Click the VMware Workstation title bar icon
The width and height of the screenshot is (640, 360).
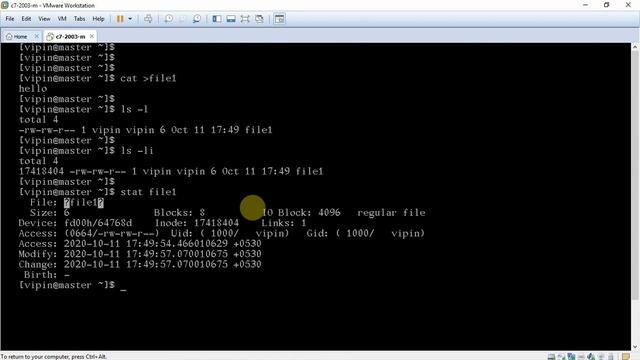point(5,5)
